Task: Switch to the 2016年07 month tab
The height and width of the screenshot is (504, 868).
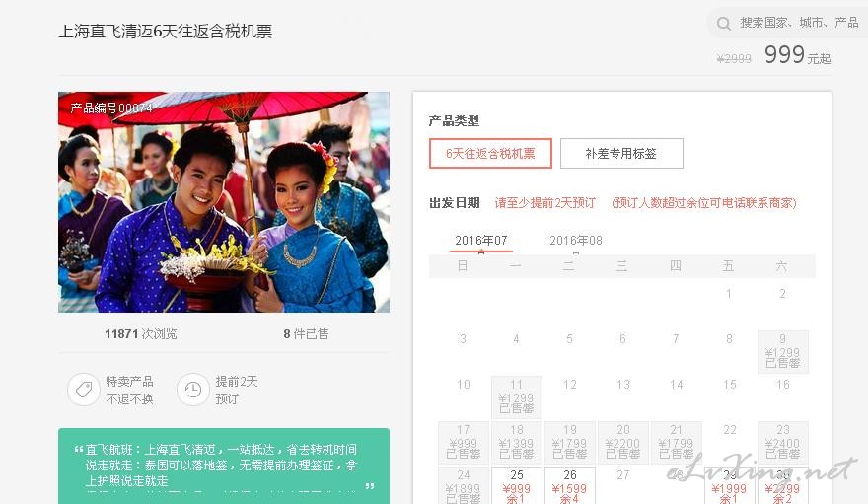Action: tap(481, 241)
